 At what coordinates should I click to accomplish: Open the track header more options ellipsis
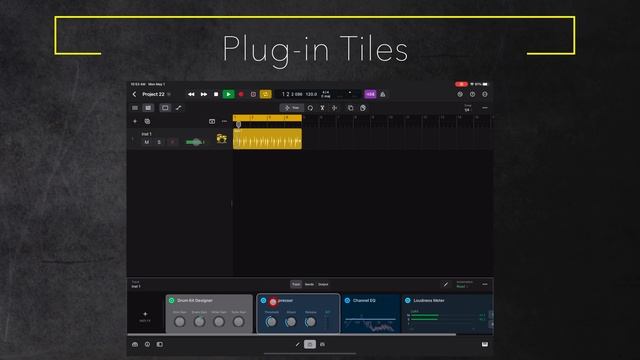pyautogui.click(x=224, y=121)
